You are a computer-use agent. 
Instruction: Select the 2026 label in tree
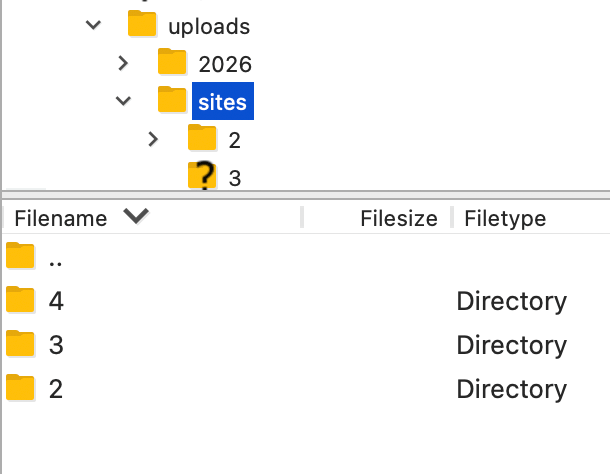coord(225,64)
